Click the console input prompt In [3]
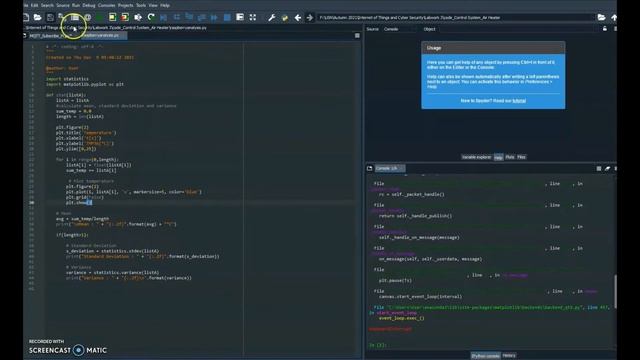This screenshot has width=640, height=360. pos(378,345)
